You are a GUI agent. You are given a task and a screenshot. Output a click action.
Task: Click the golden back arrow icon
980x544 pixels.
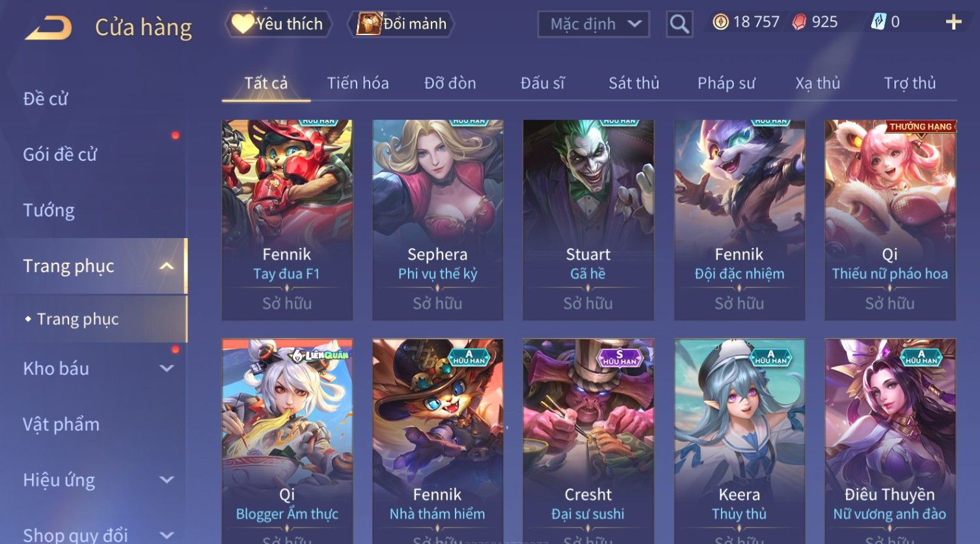click(x=49, y=28)
